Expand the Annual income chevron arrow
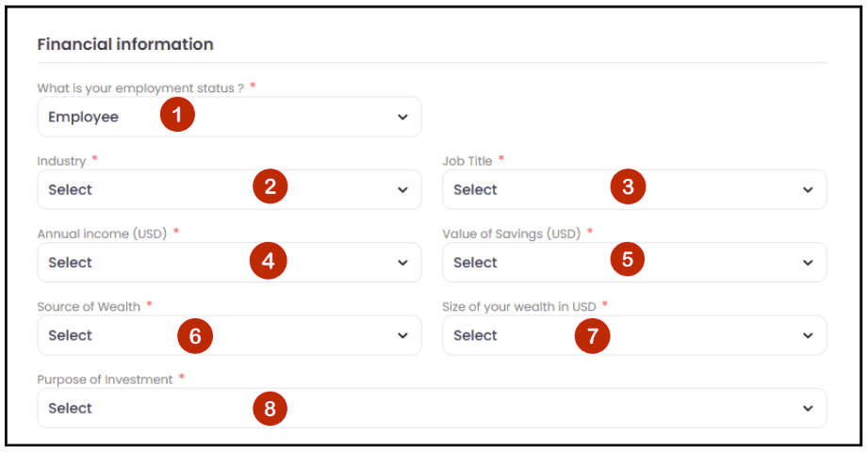This screenshot has width=868, height=452. 402,263
